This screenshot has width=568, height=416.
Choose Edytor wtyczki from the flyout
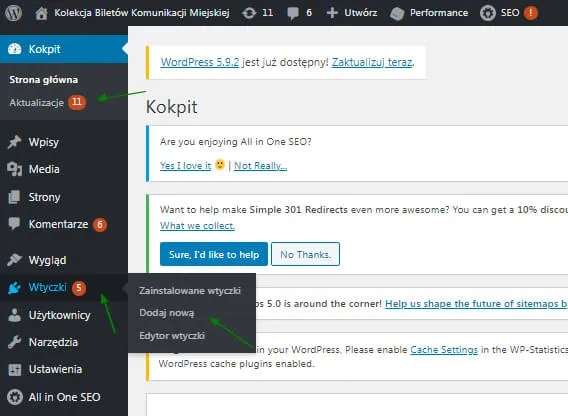point(172,336)
